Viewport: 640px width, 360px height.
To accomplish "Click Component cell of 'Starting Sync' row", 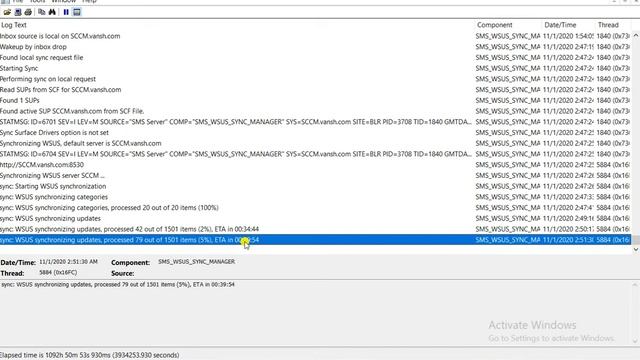I will click(x=508, y=68).
